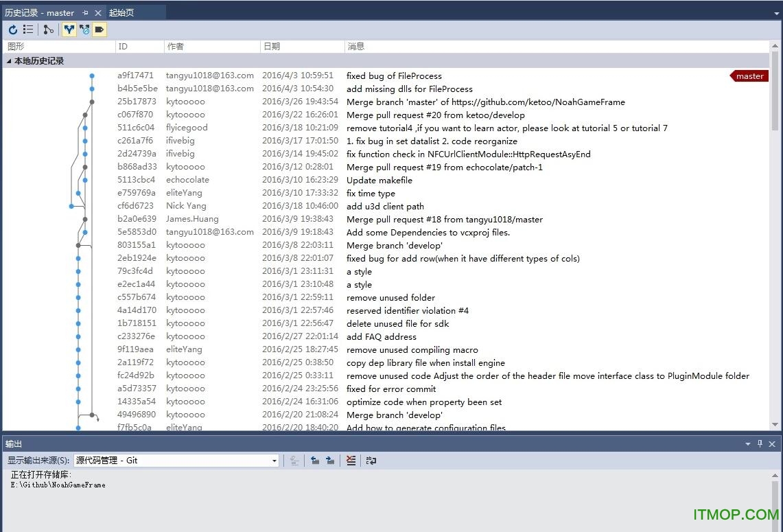Select 'reserved identifier violation #4' commit
This screenshot has width=783, height=532.
click(x=386, y=310)
